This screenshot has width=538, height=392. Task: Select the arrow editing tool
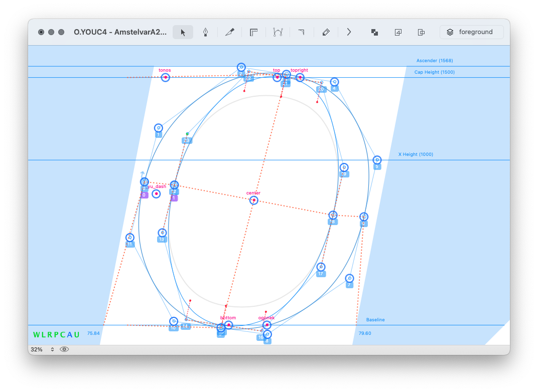click(183, 32)
